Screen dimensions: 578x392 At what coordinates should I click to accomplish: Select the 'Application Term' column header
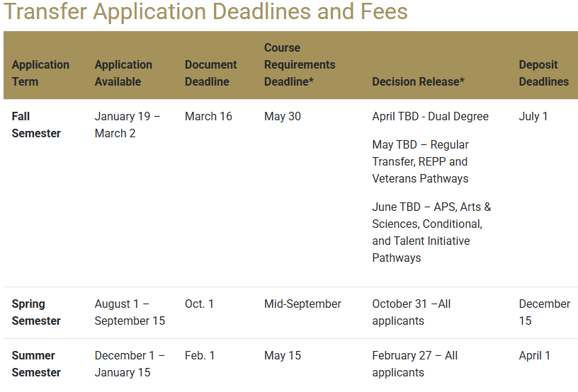tap(40, 73)
